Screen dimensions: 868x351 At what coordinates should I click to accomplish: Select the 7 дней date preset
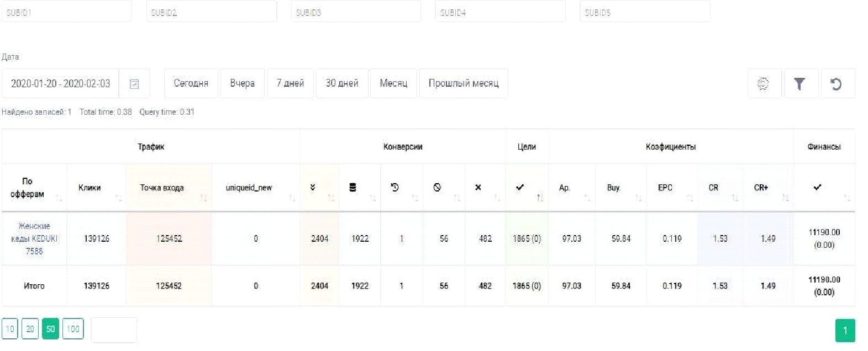click(x=291, y=83)
